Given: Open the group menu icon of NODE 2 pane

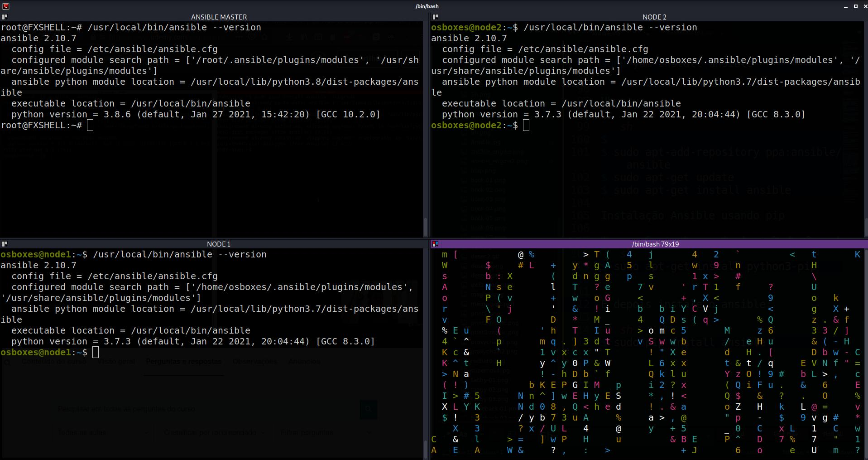Looking at the screenshot, I should pyautogui.click(x=435, y=17).
